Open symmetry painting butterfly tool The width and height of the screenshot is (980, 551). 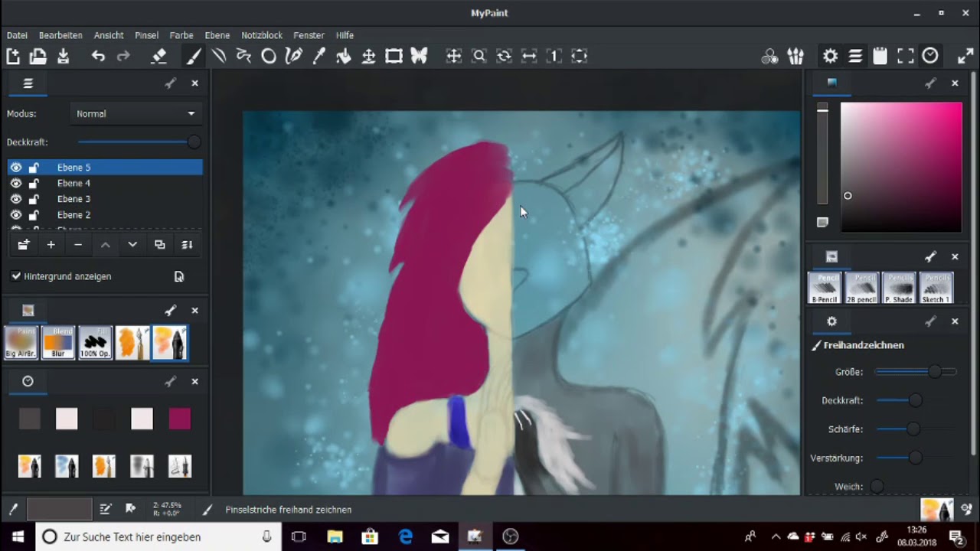click(x=419, y=56)
